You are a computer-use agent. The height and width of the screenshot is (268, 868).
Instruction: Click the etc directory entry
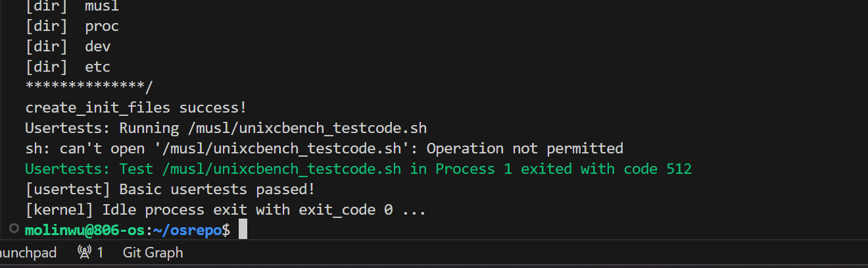coord(97,67)
